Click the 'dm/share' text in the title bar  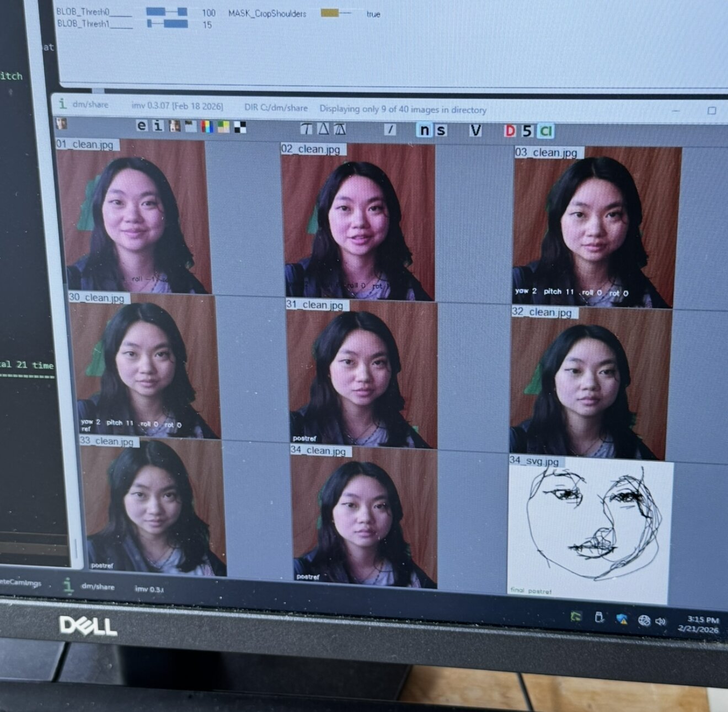click(x=90, y=104)
